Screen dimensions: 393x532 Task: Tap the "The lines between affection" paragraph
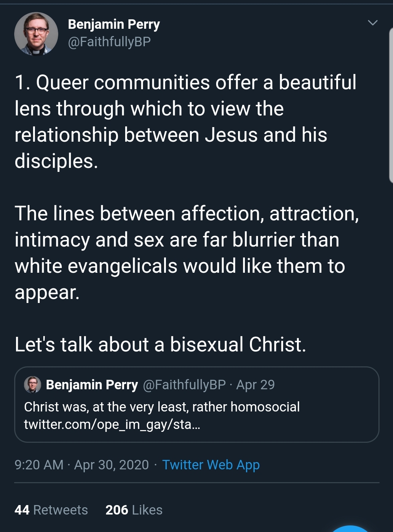click(182, 253)
